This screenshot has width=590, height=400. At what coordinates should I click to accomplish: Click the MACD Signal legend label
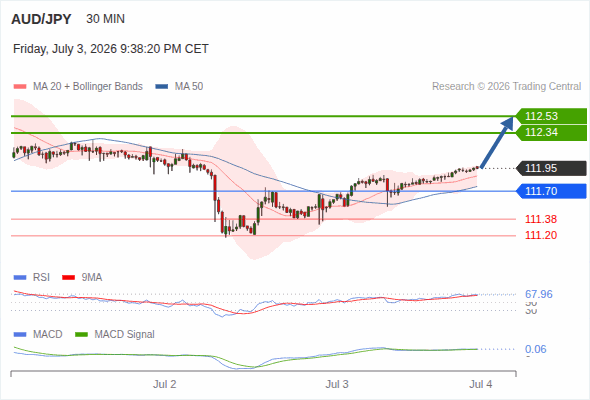pyautogui.click(x=125, y=335)
